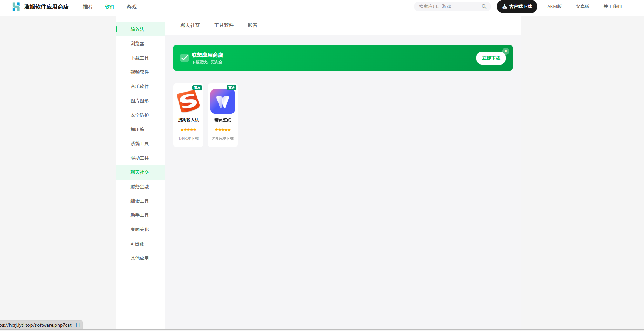This screenshot has width=644, height=331.
Task: Click the 浩旭软件应用商店 logo icon
Action: [16, 7]
